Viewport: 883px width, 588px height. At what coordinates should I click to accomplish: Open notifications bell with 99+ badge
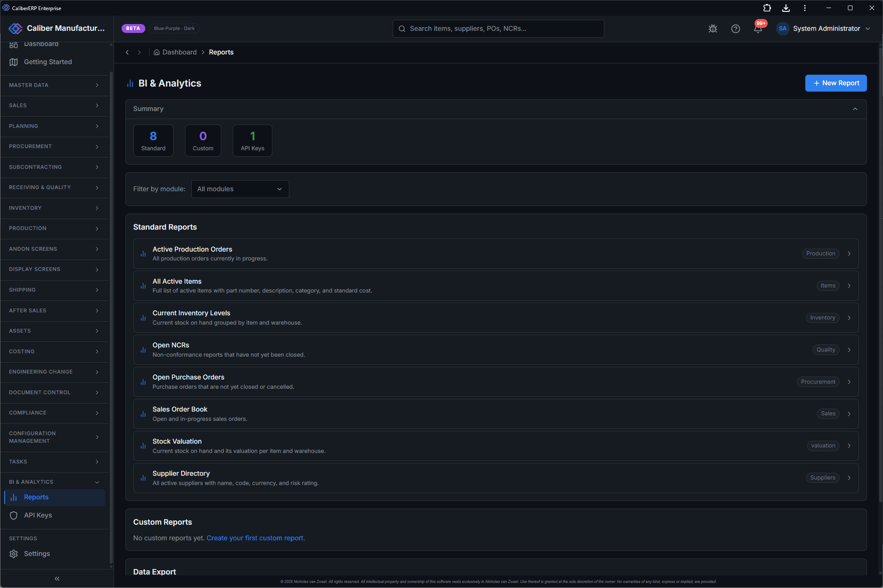point(758,28)
